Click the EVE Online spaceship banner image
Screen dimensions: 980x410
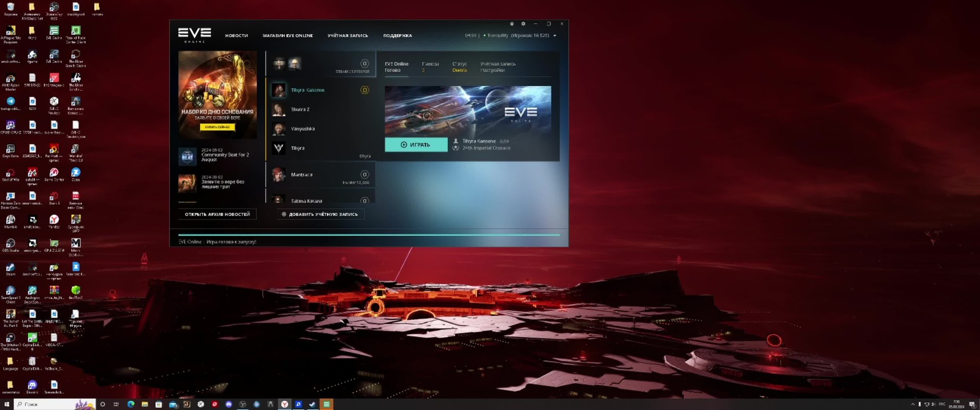[468, 111]
